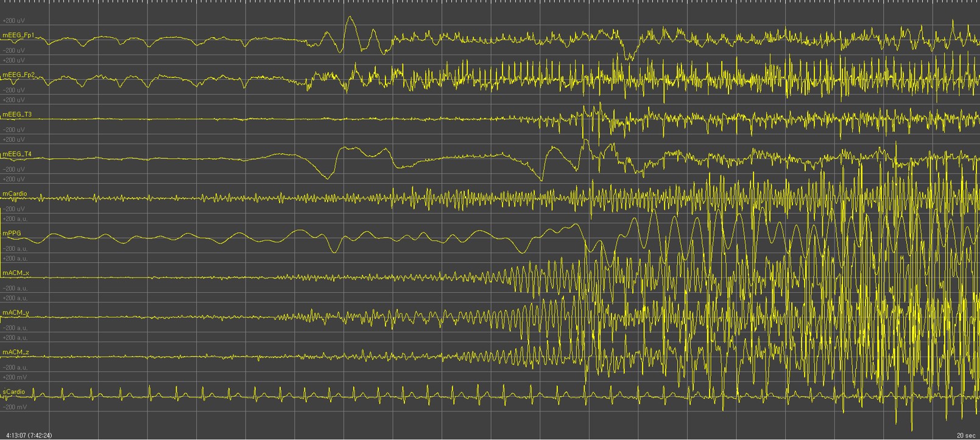This screenshot has height=440, width=980.
Task: Click the -200 mV scale below sCardio
Action: pyautogui.click(x=13, y=407)
